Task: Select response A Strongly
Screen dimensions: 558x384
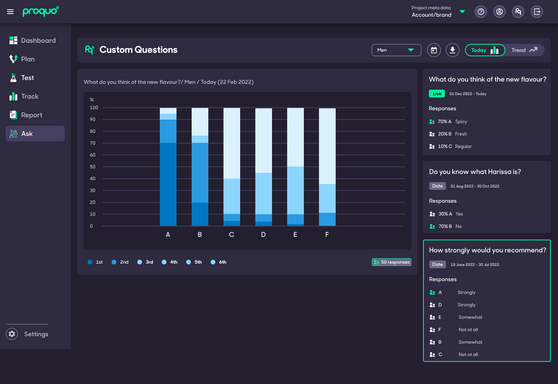Action: click(x=452, y=293)
